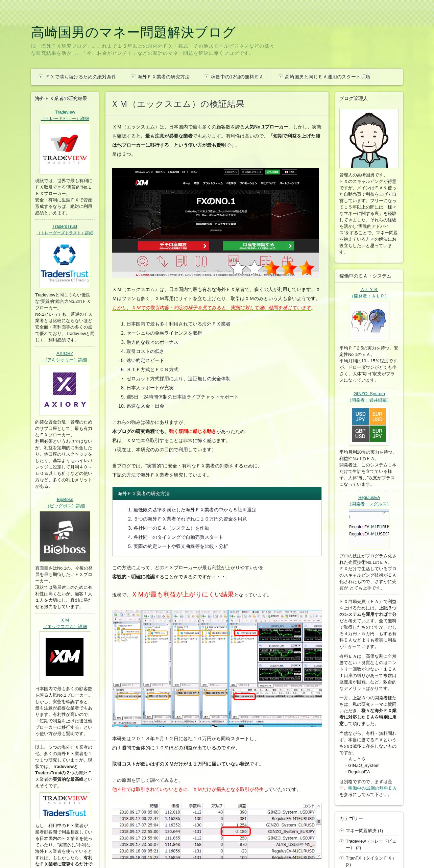This screenshot has height=868, width=434.
Task: Click the 海外ＦＸ業者の研究方法 green box header
Action: coord(217,493)
